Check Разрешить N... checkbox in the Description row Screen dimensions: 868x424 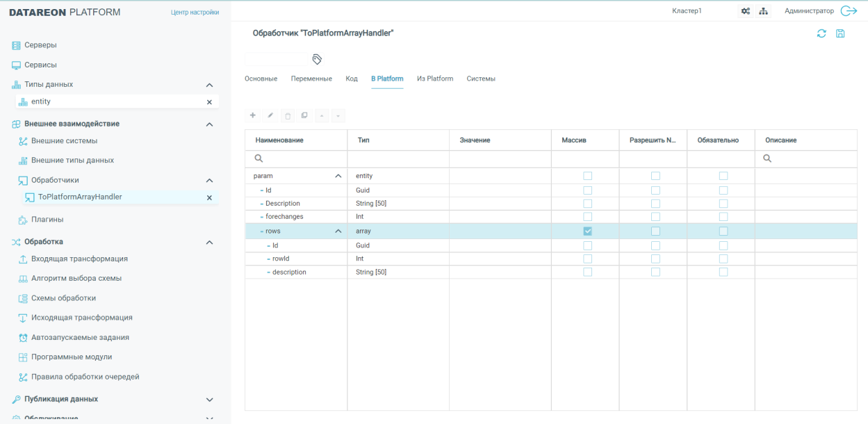[655, 204]
